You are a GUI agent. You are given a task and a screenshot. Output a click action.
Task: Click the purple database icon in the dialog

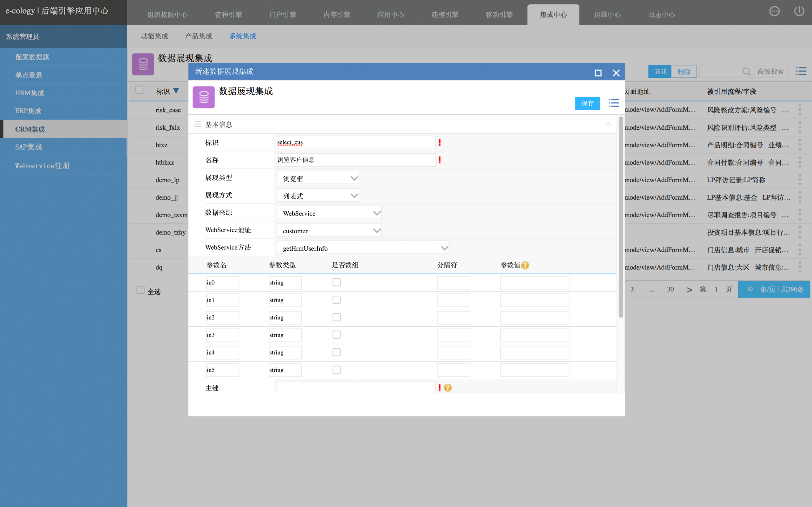click(204, 97)
